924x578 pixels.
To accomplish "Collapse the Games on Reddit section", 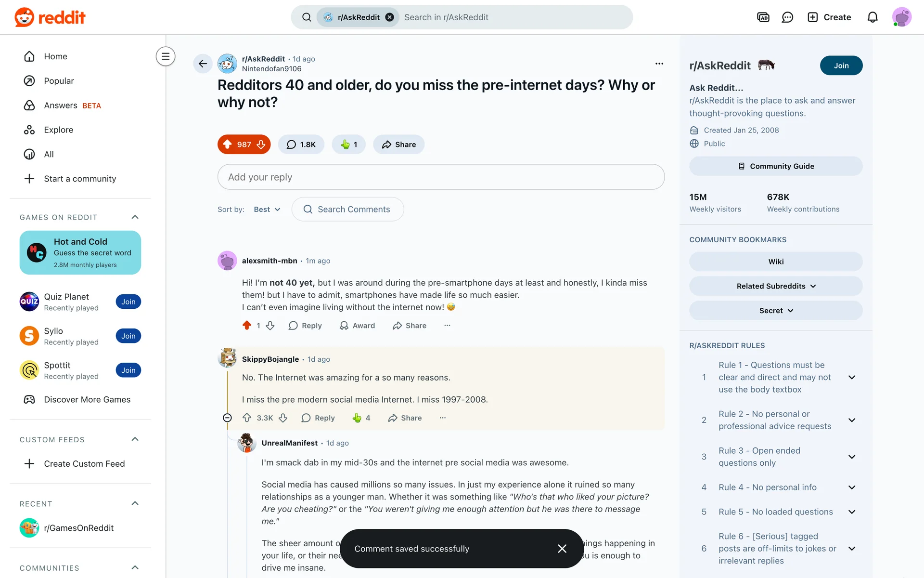I will pos(135,217).
